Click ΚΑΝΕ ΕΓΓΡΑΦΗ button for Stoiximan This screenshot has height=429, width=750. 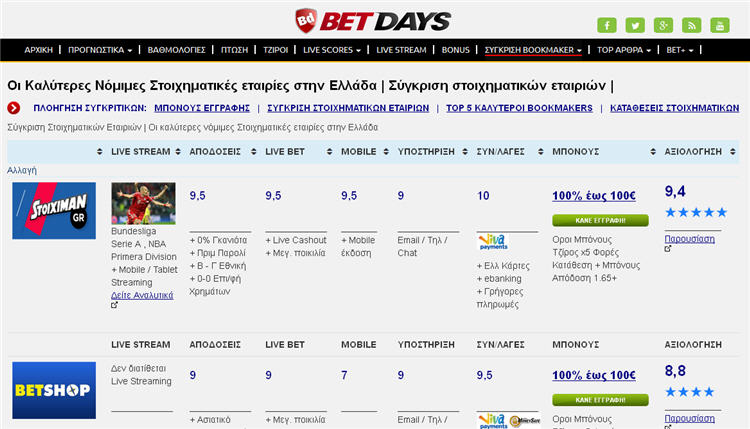[600, 220]
